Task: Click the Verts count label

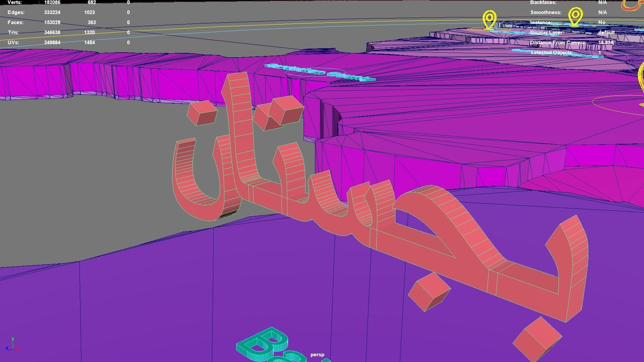Action: click(15, 3)
